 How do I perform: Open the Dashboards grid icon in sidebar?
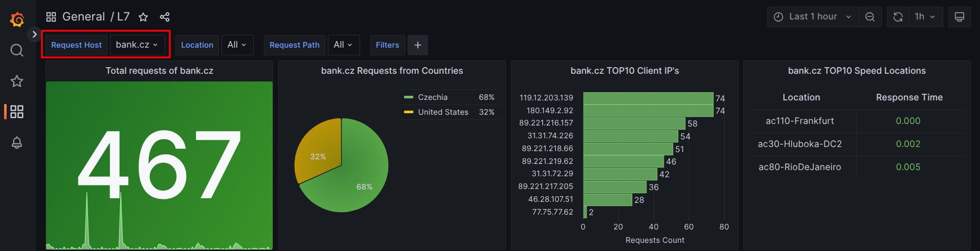17,112
